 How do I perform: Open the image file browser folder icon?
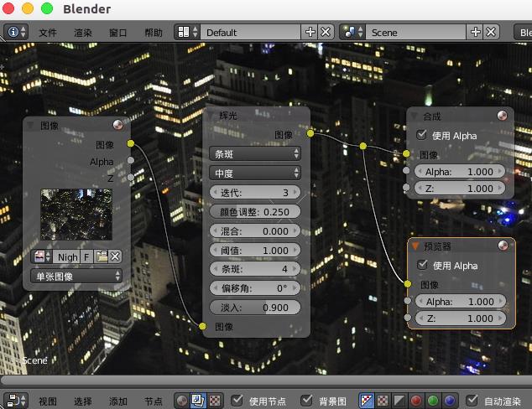click(102, 256)
